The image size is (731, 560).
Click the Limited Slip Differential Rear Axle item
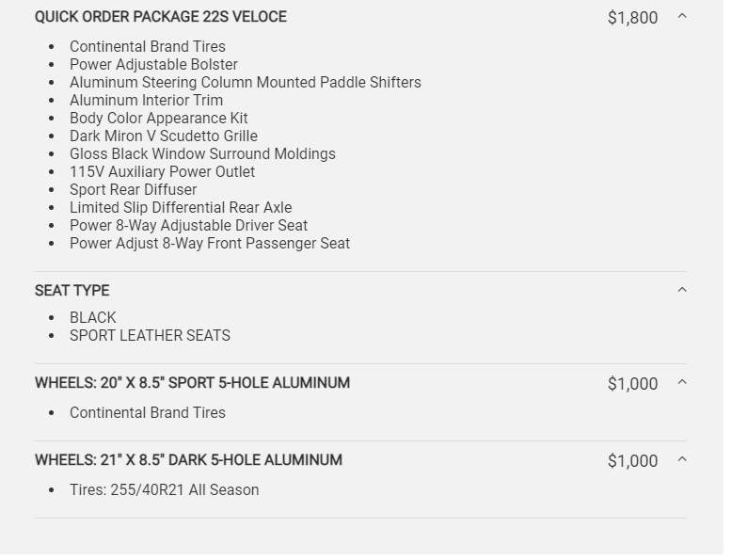point(181,207)
